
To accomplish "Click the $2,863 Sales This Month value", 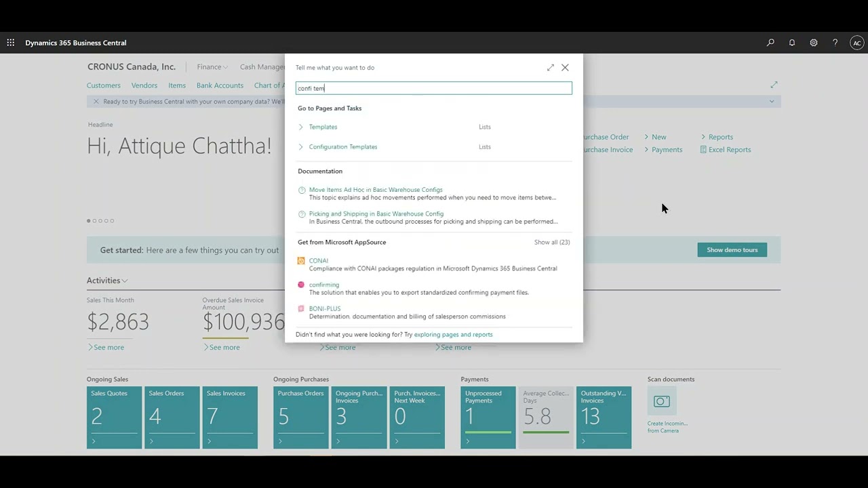I will [118, 322].
